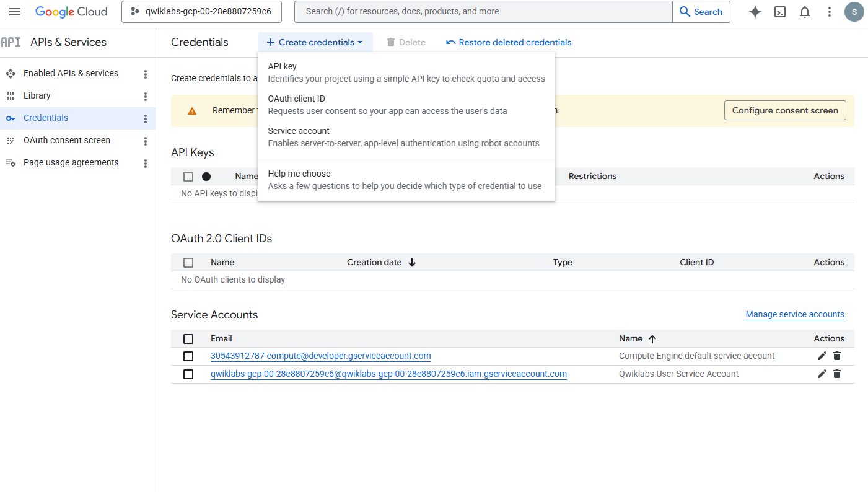Viewport: 868px width, 492px height.
Task: Open the main navigation hamburger menu
Action: click(x=15, y=12)
